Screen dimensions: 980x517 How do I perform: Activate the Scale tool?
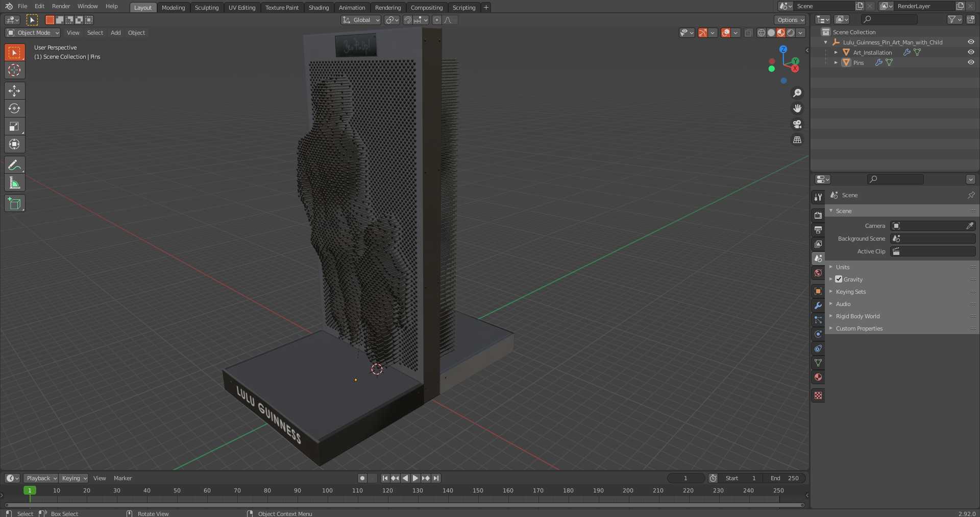(x=14, y=126)
